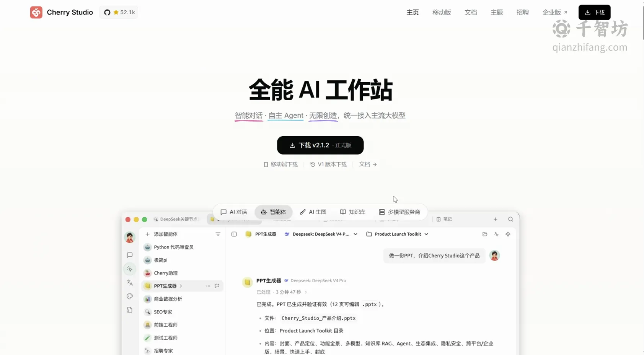
Task: Click the 自主 Agent underlined text
Action: 286,116
